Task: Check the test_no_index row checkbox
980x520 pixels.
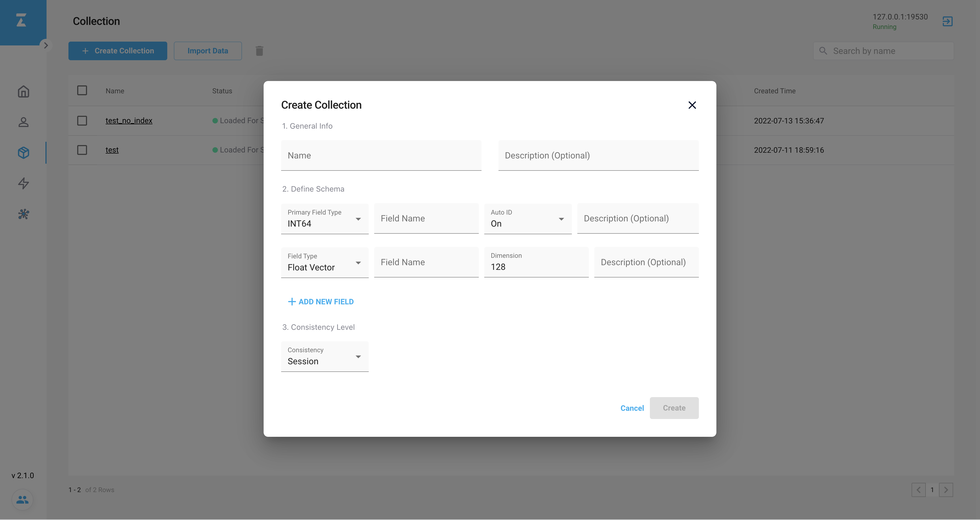Action: click(82, 121)
